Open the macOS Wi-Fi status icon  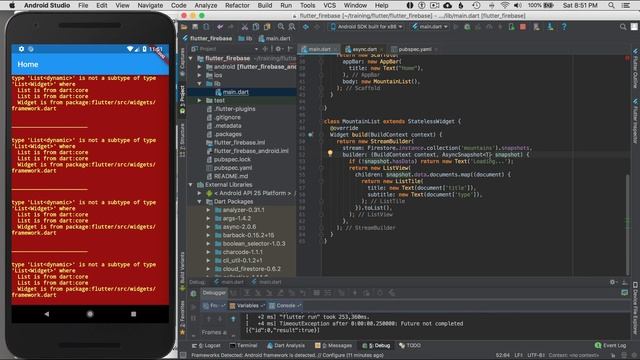(505, 5)
